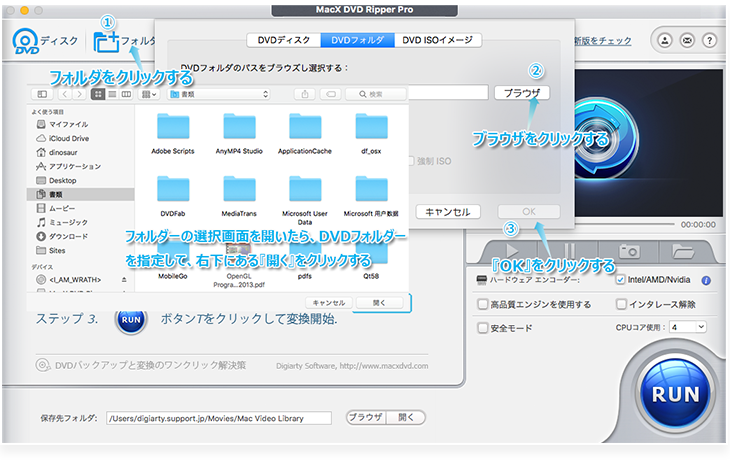Select the Microsoft User Data folder
Screen dimensions: 730x460
click(x=305, y=199)
